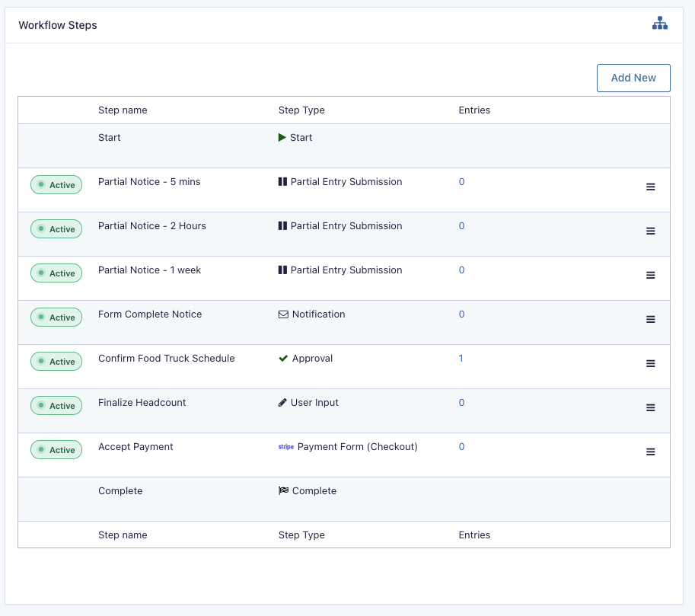Click the Approval checkmark icon
Image resolution: width=695 pixels, height=616 pixels.
[283, 359]
